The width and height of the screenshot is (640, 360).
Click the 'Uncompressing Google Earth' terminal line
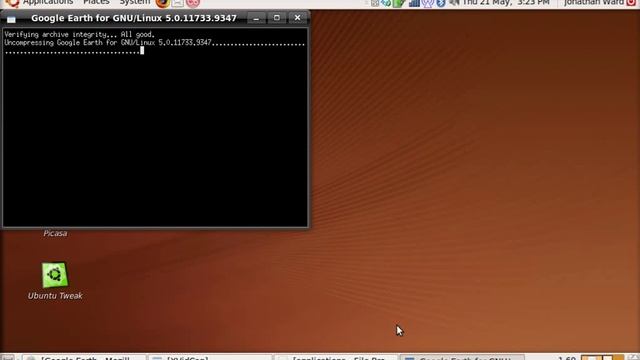click(x=155, y=43)
